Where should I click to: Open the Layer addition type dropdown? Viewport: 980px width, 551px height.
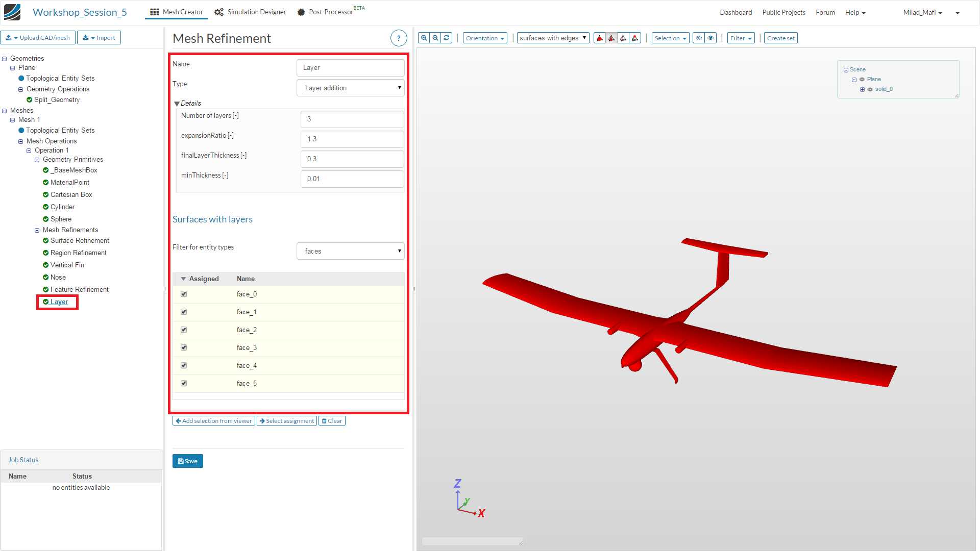click(x=351, y=88)
